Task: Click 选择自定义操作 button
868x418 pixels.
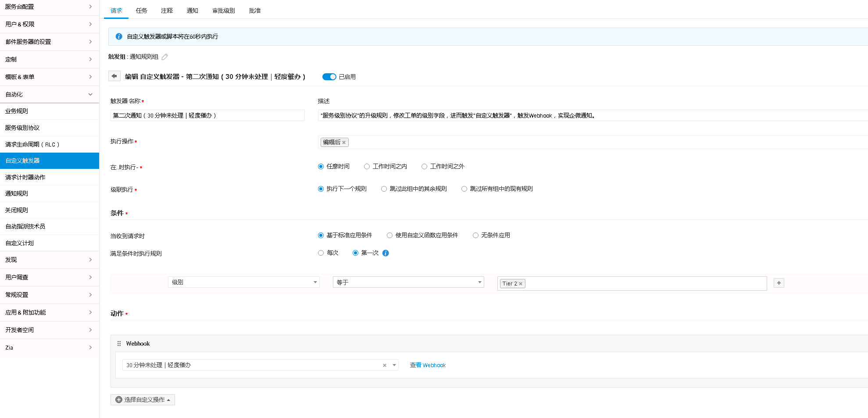Action: tap(143, 400)
